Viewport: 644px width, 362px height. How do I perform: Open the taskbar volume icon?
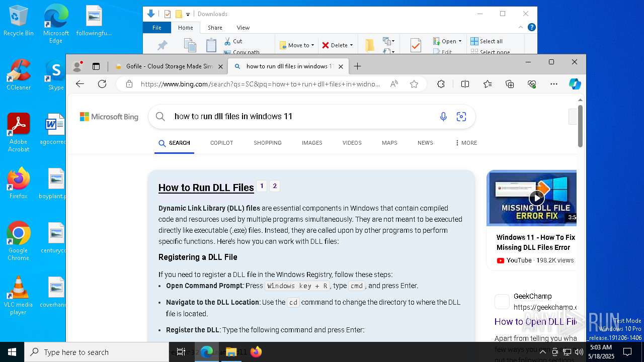pyautogui.click(x=579, y=352)
